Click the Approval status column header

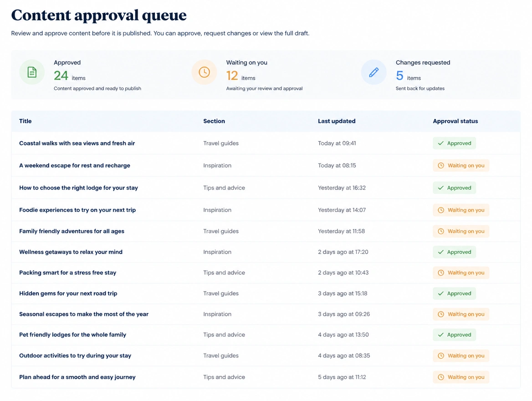[x=455, y=121]
